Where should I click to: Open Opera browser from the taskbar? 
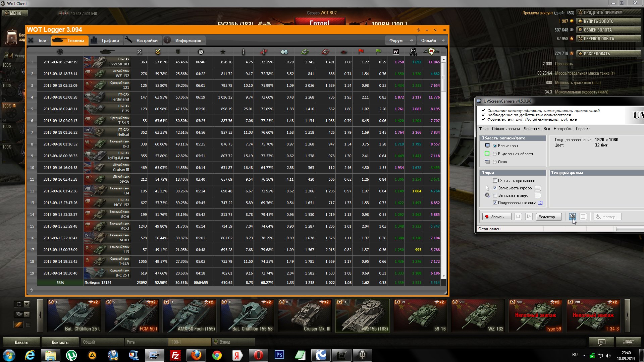pos(258,355)
